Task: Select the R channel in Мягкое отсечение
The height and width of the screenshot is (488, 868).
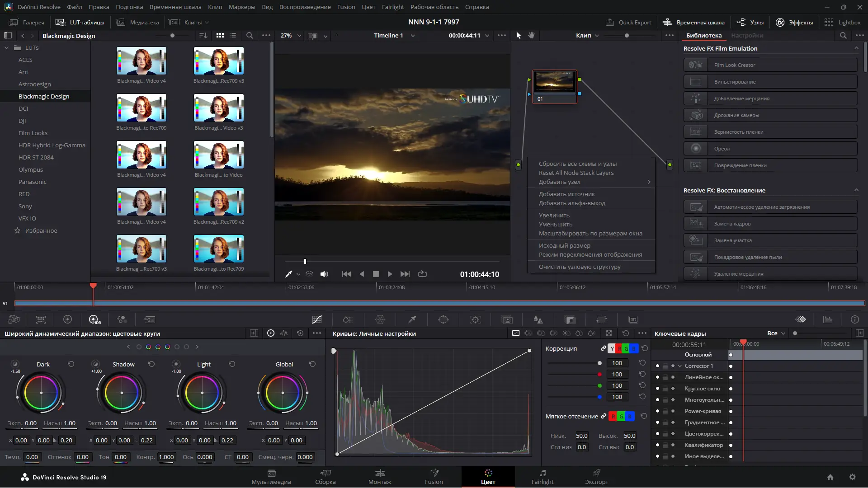Action: point(613,416)
